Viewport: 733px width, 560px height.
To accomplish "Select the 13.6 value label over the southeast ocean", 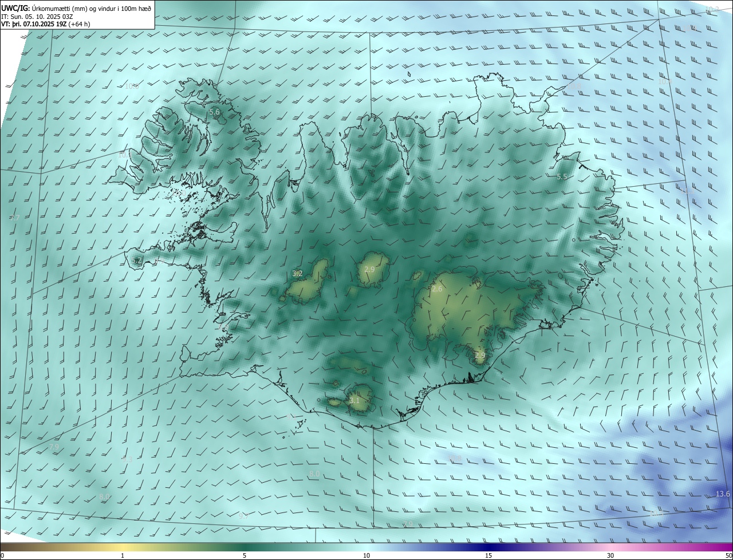I will 723,494.
